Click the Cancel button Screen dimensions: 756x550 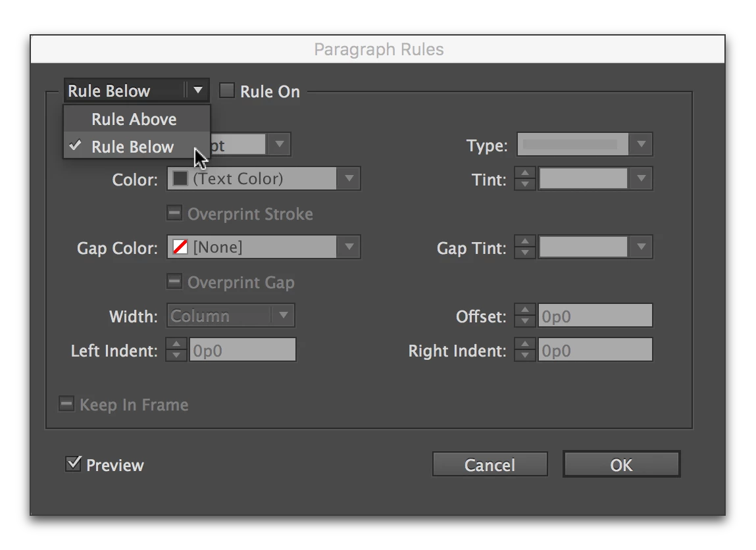490,464
